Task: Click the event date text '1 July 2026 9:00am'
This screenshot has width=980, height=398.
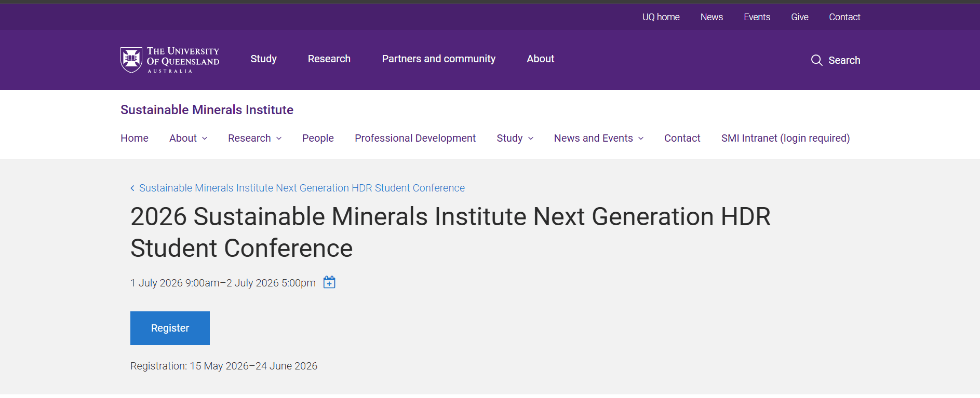Action: click(175, 283)
